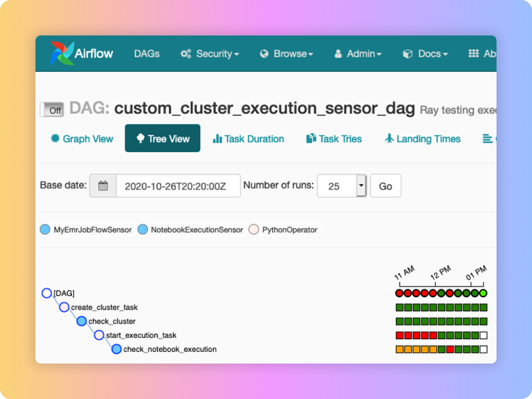Open the DAGs menu in the navbar
The image size is (532, 399).
pos(146,53)
